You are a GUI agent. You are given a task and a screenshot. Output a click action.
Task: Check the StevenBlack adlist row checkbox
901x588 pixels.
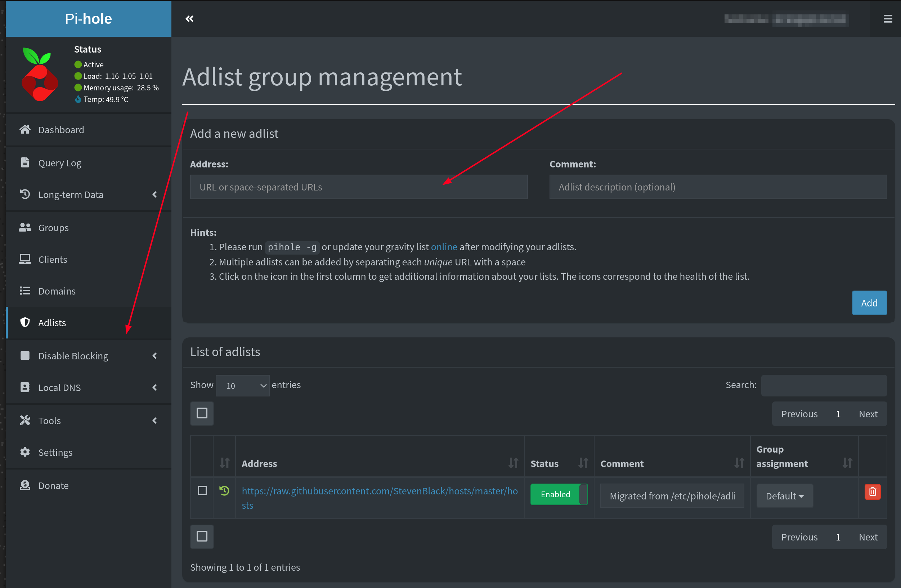pyautogui.click(x=202, y=490)
